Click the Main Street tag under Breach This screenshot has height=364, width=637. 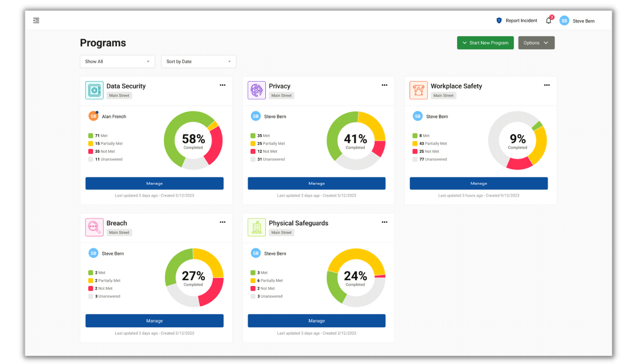coord(119,232)
